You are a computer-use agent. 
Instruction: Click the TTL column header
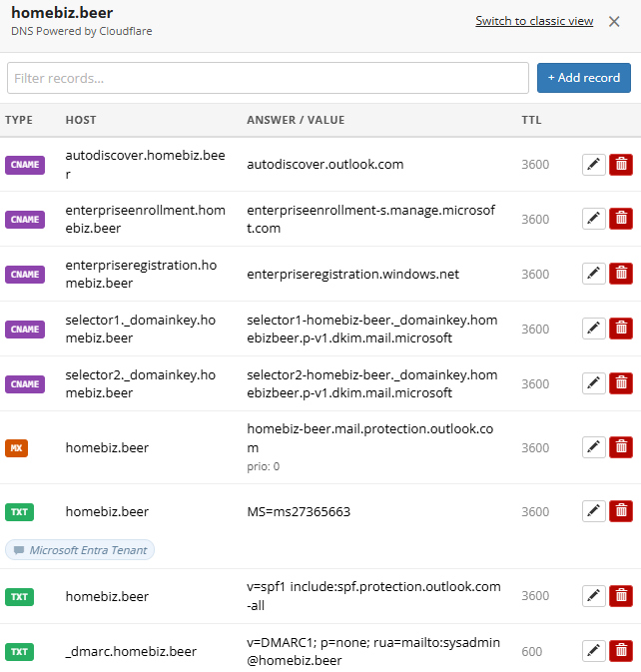531,120
